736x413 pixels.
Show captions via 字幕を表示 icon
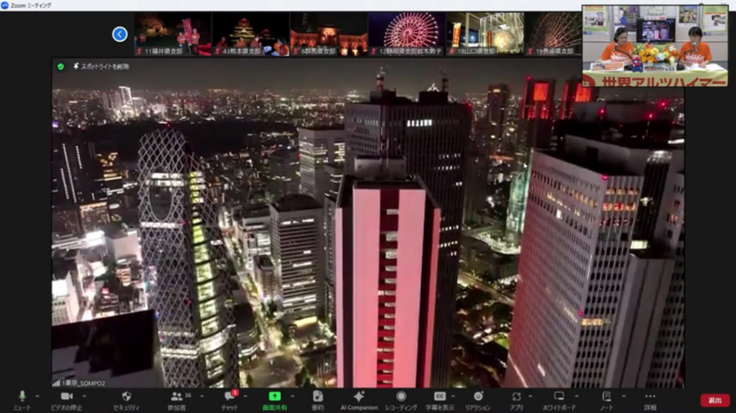pos(439,397)
